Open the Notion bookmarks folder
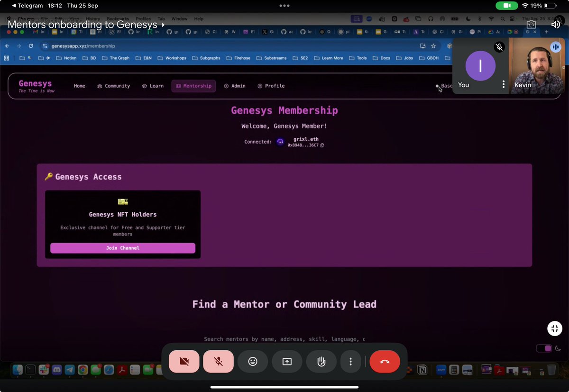 [x=66, y=58]
